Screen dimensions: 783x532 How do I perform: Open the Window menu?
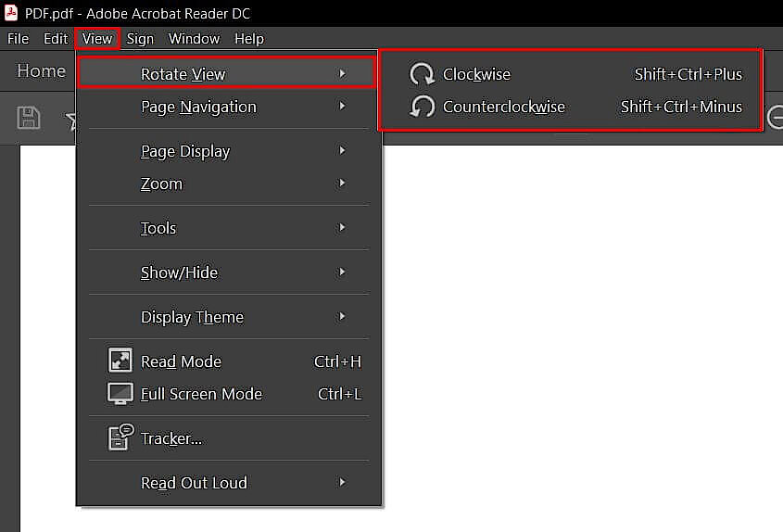click(x=194, y=39)
